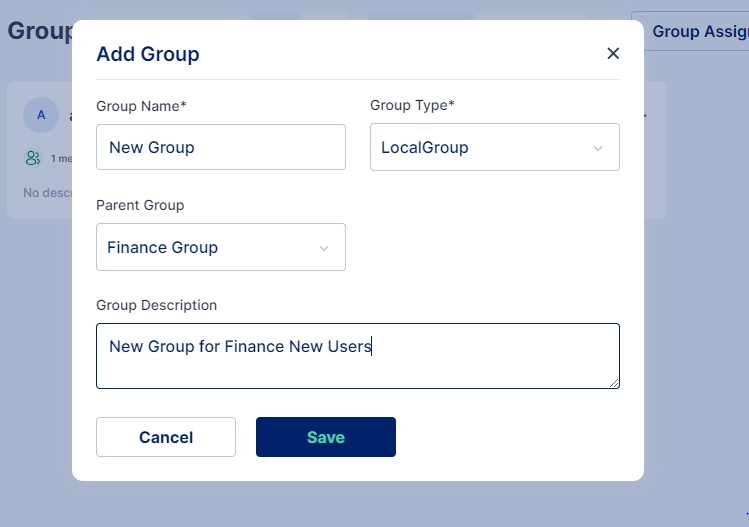Image resolution: width=749 pixels, height=527 pixels.
Task: Click the Group Description text area
Action: pyautogui.click(x=357, y=355)
